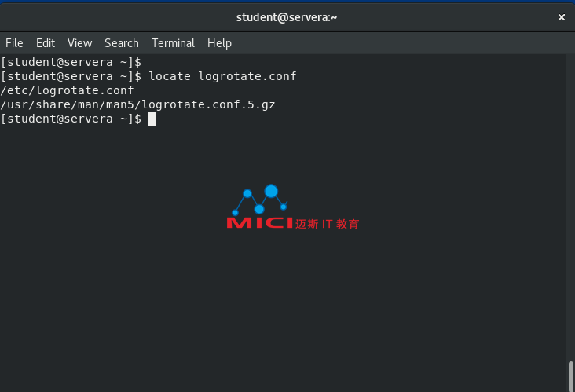The image size is (575, 392).
Task: Open the View menu
Action: click(79, 43)
